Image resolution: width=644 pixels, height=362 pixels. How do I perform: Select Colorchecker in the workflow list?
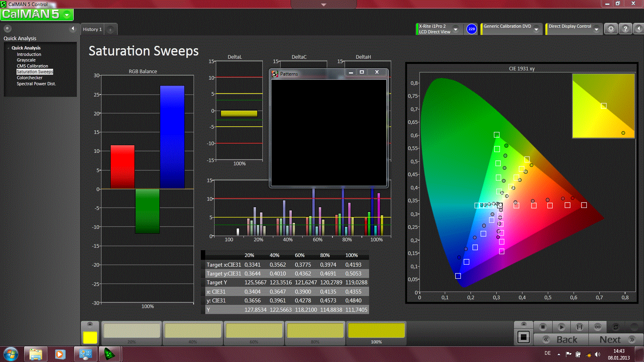click(x=29, y=78)
